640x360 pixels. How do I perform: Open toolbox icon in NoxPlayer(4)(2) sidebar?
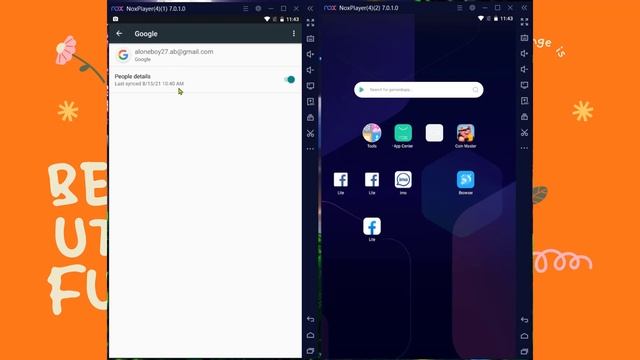[524, 117]
